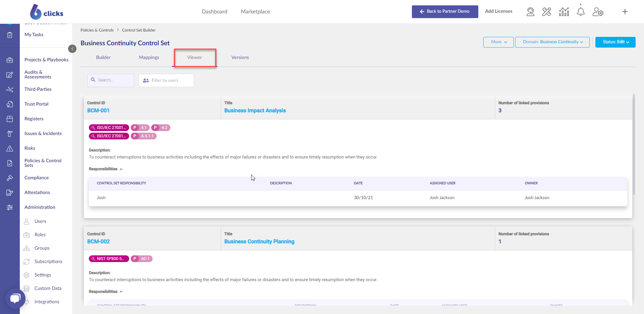
Task: Switch to the Mappings tab
Action: pyautogui.click(x=149, y=58)
